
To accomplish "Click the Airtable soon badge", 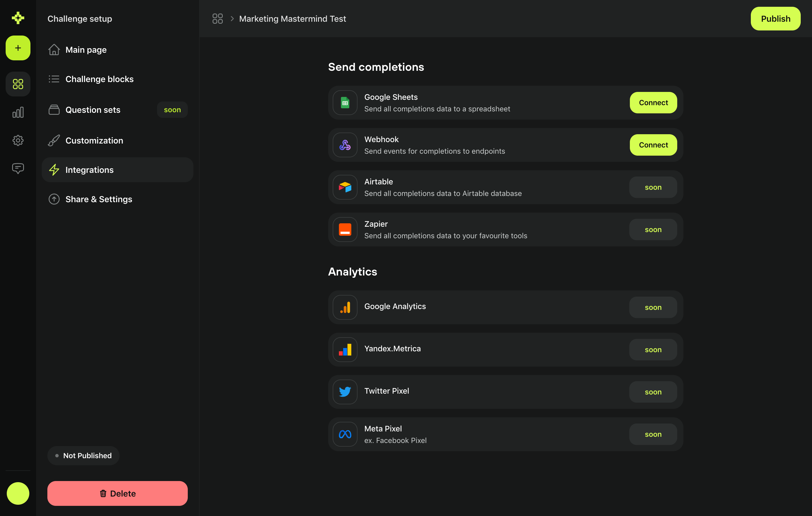I will [653, 187].
